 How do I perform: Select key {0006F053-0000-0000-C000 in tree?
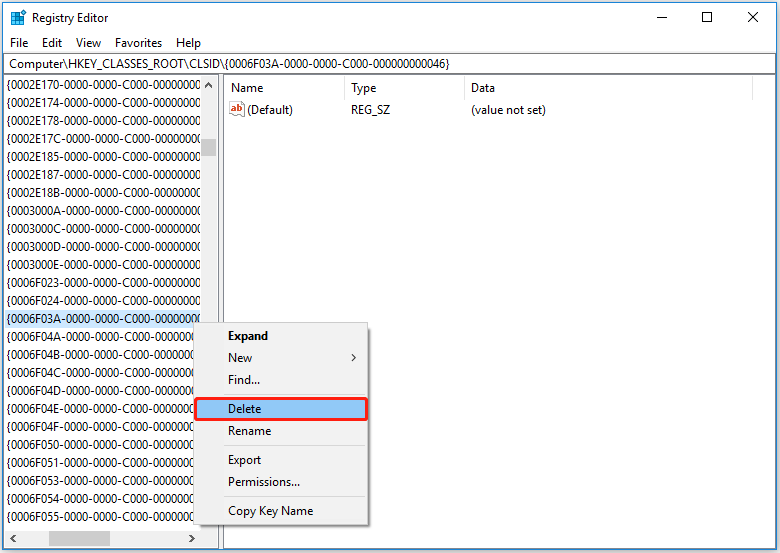point(99,480)
